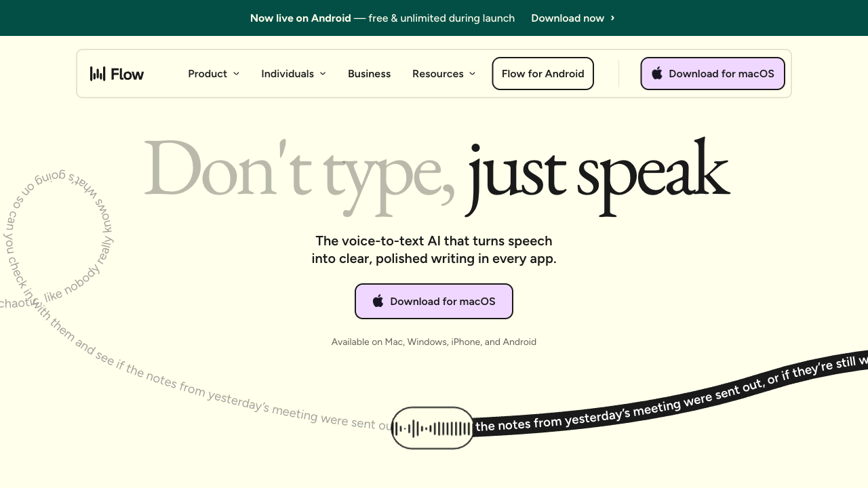Go to the Business page

[x=369, y=74]
